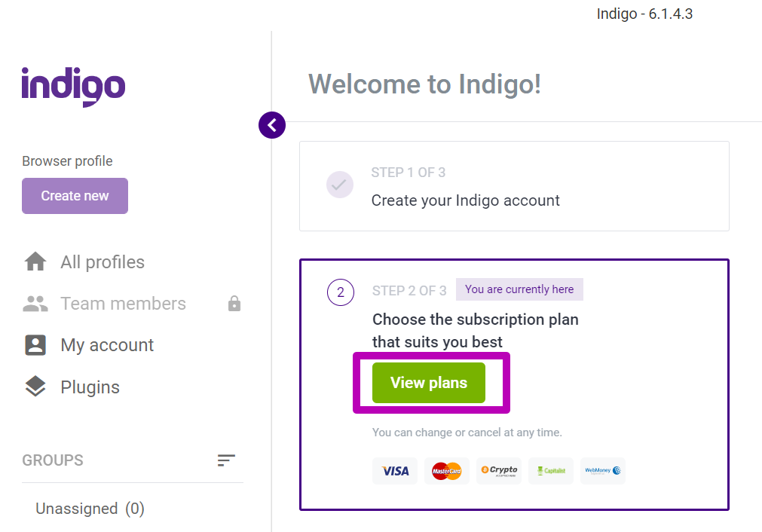Select the Step 2 numbered circle
The height and width of the screenshot is (532, 762).
341,292
